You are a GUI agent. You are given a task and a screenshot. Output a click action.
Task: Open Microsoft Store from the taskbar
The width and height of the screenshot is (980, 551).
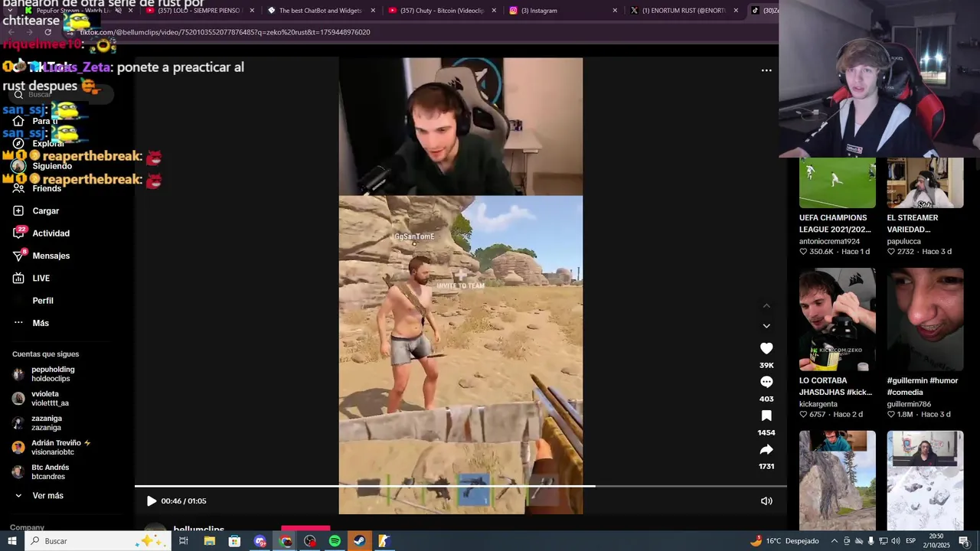point(234,541)
